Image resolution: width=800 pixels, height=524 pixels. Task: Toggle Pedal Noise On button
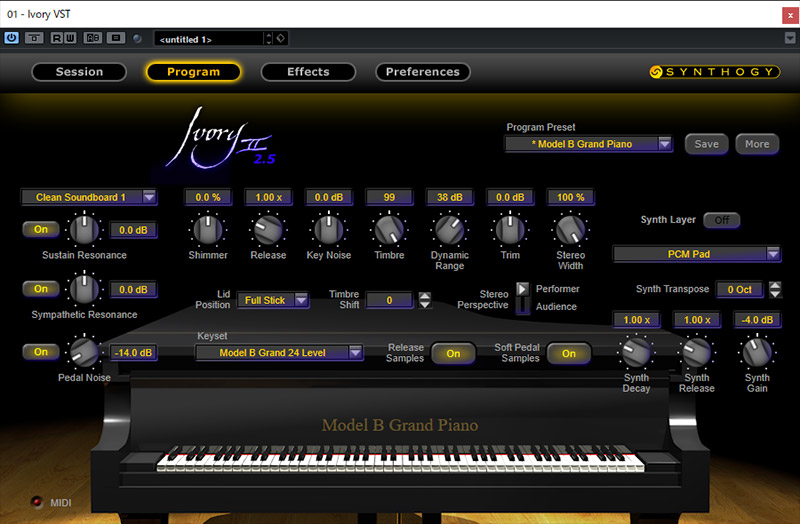[x=41, y=352]
